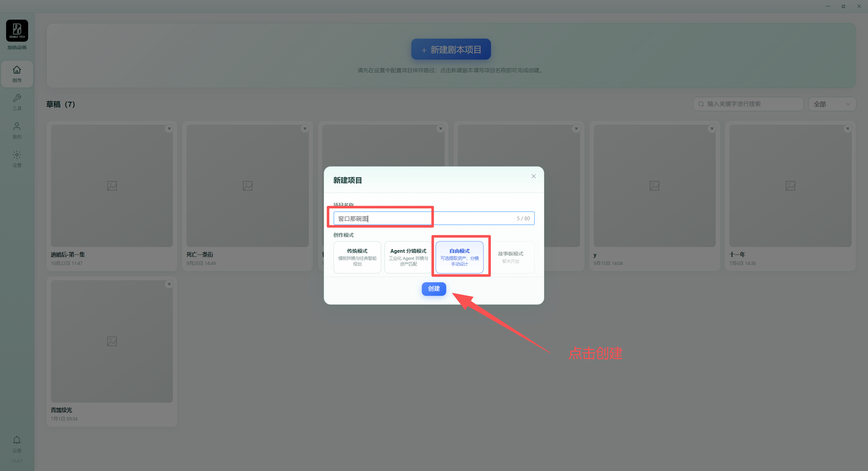868x471 pixels.
Task: Open the 死亡一条街 draft thumbnail
Action: (248, 186)
